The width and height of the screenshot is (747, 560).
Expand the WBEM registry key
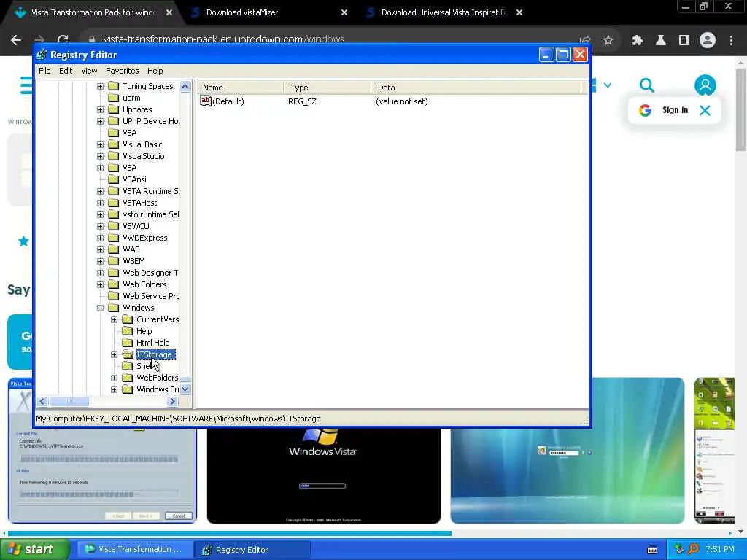(x=100, y=261)
